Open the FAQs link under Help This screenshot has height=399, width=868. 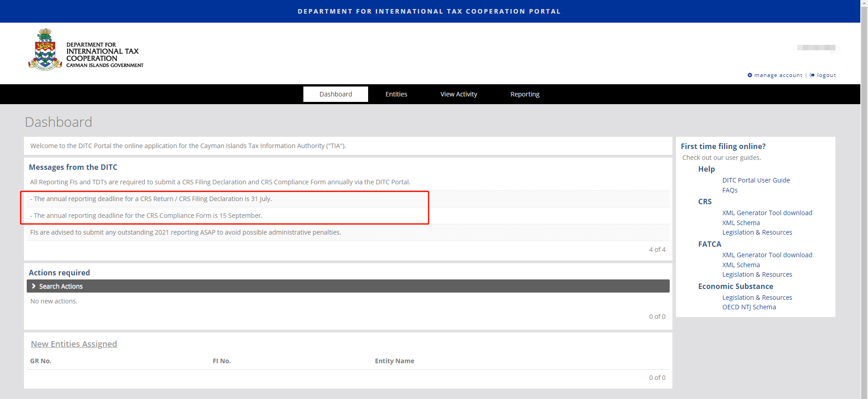(x=729, y=190)
